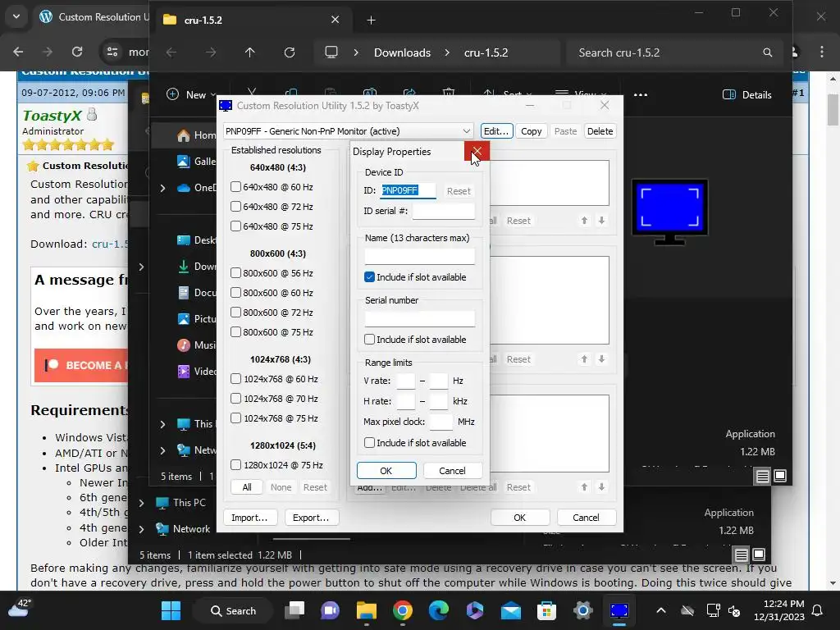Check 640x480 @ 72 Hz
Image resolution: width=840 pixels, height=630 pixels.
click(235, 207)
